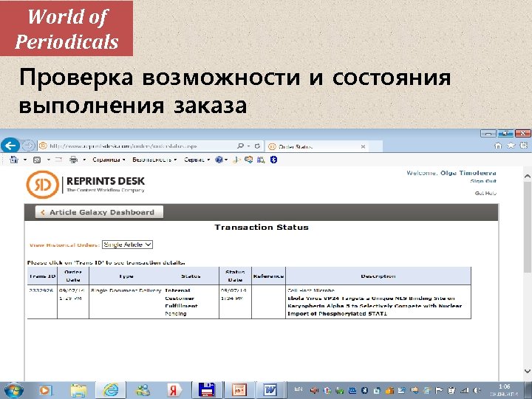Go back with the browser Back arrow
Screen dimensions: 532x399
point(10,146)
